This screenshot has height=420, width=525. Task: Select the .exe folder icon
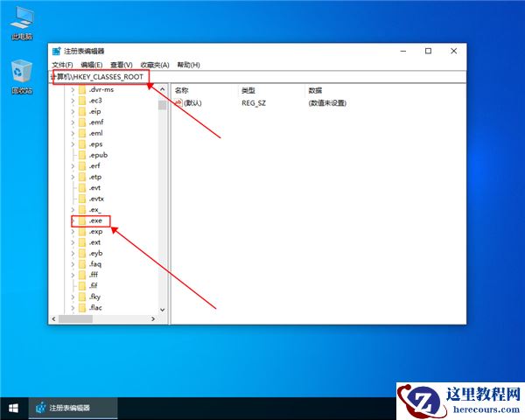82,220
